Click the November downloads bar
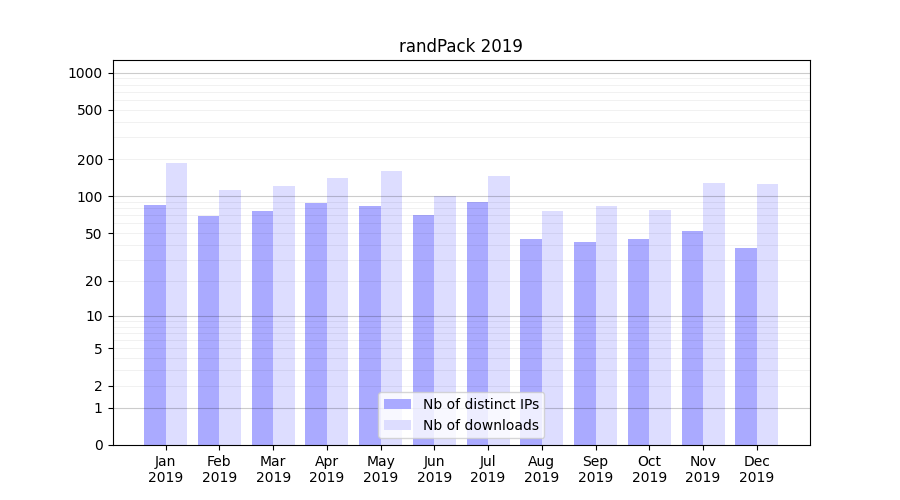 [x=713, y=314]
